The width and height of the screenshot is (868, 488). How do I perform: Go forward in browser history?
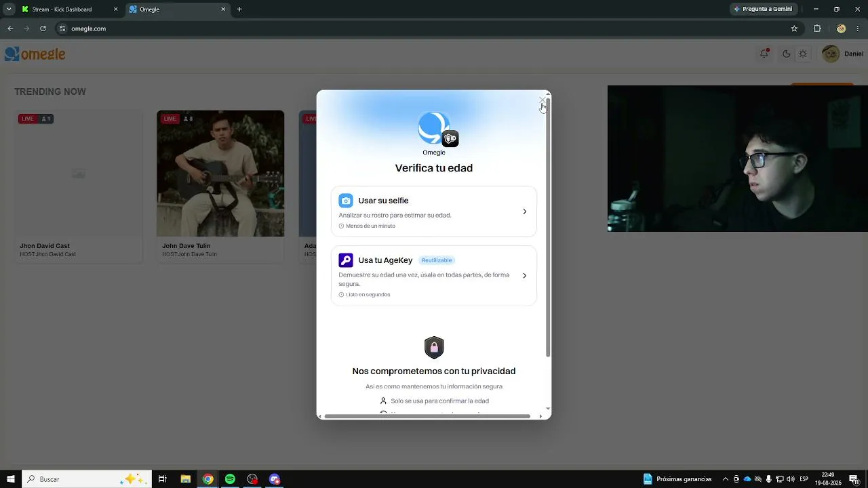click(26, 28)
